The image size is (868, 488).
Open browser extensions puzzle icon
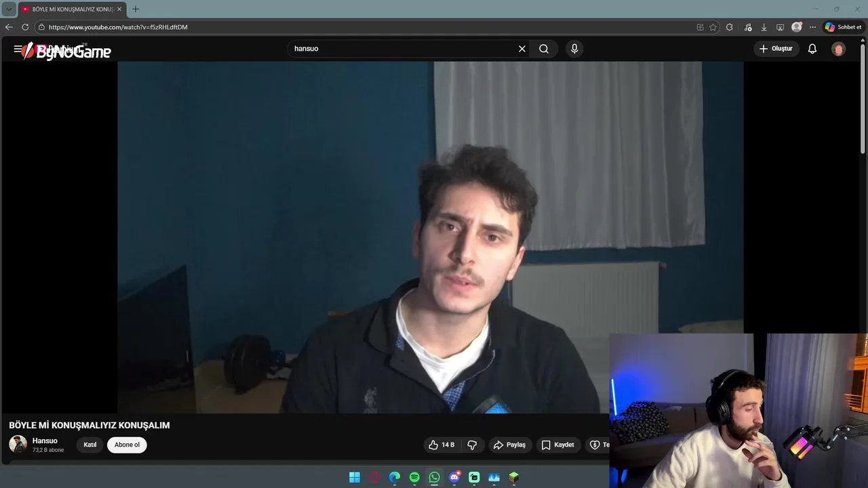pos(730,27)
